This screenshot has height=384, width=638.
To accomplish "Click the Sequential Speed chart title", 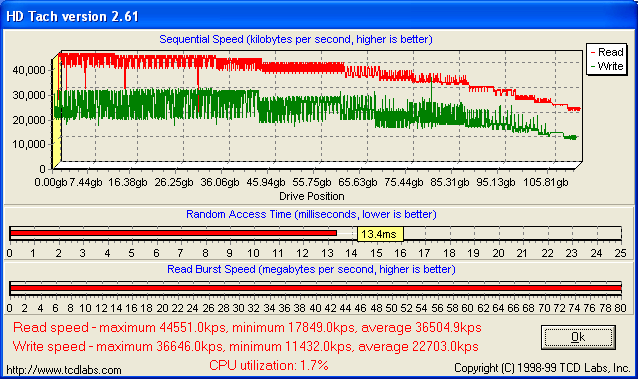I will [x=296, y=39].
